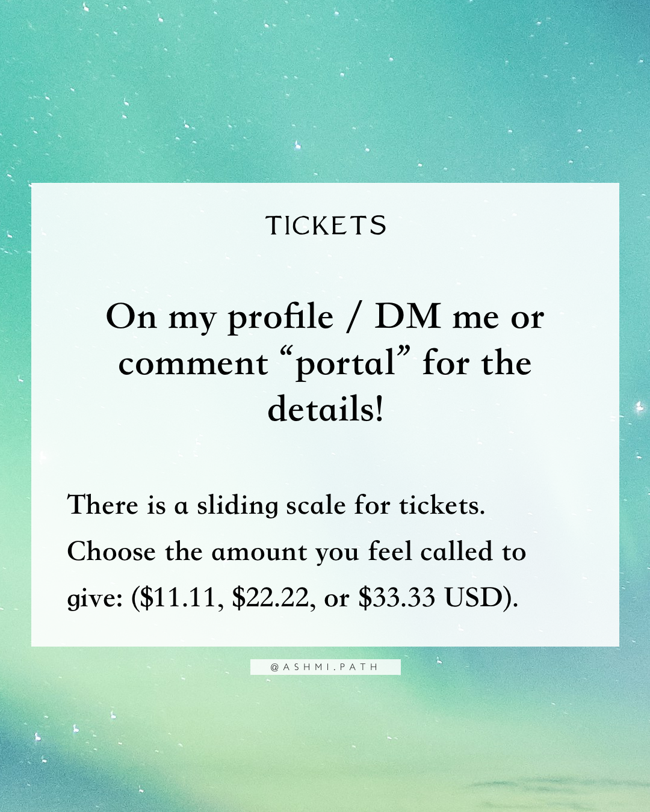The height and width of the screenshot is (812, 650).
Task: Select the $22.22 price text
Action: pyautogui.click(x=271, y=598)
